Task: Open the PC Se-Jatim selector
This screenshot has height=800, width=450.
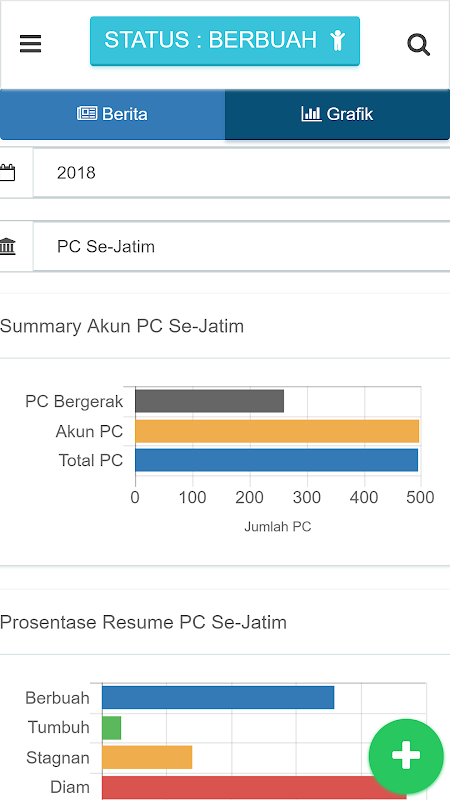Action: (241, 246)
